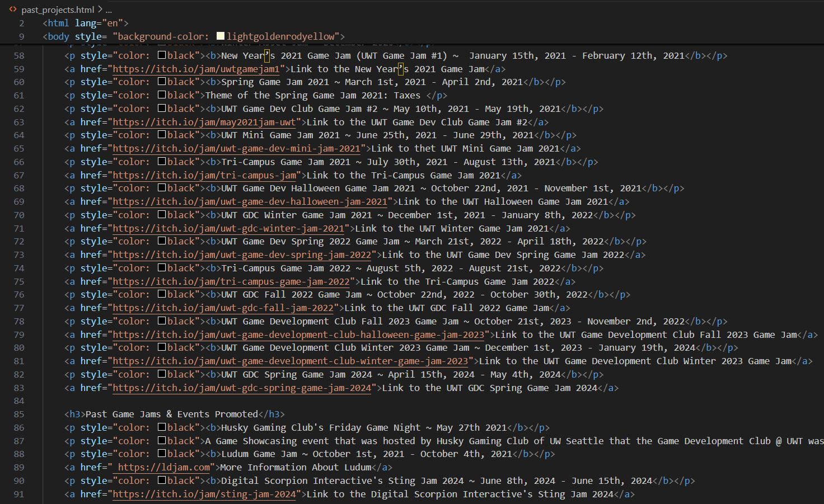Click text 'Past Game Jams & Events Promoted'
The width and height of the screenshot is (824, 504).
(x=172, y=414)
